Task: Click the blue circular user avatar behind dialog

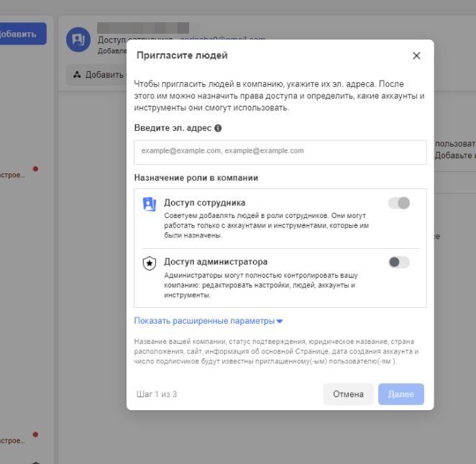Action: [78, 40]
